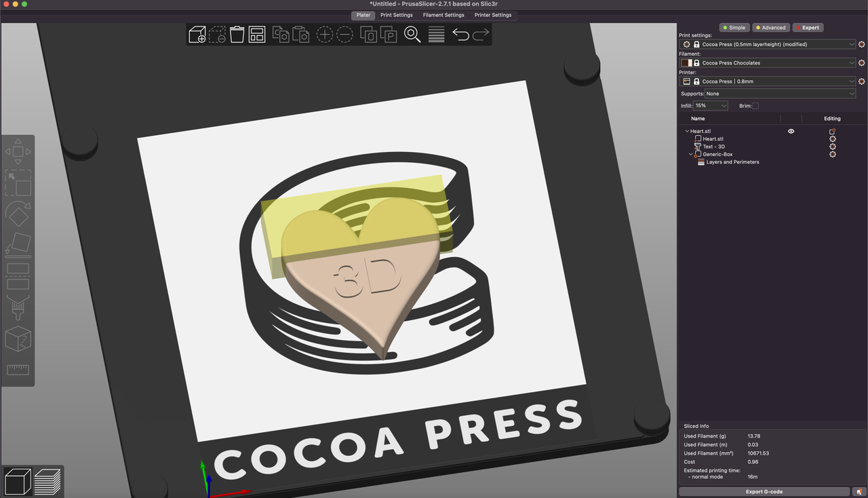The width and height of the screenshot is (868, 498).
Task: Click the Name column header
Action: [x=698, y=118]
